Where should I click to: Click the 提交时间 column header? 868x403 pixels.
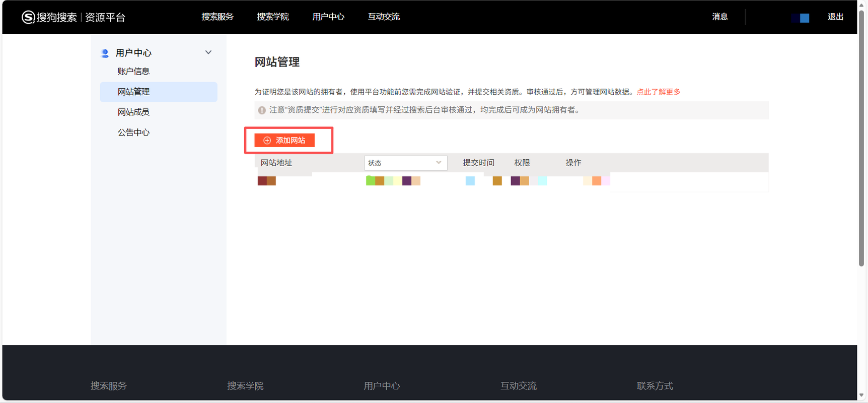(479, 163)
